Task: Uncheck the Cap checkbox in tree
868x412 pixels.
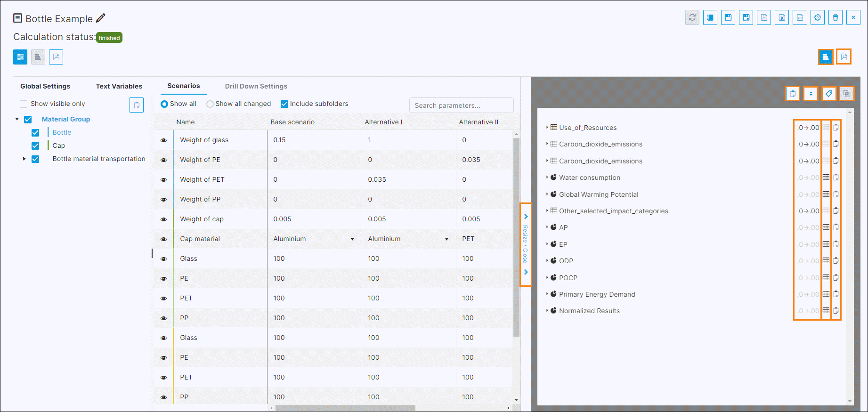Action: (35, 145)
